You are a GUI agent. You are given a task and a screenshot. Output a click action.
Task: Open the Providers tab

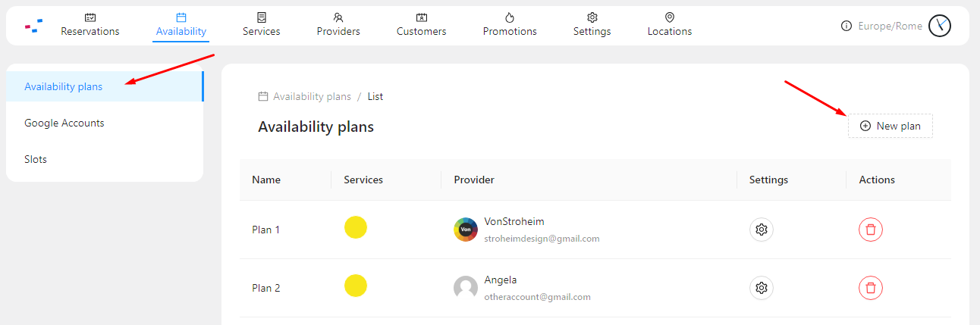tap(338, 25)
